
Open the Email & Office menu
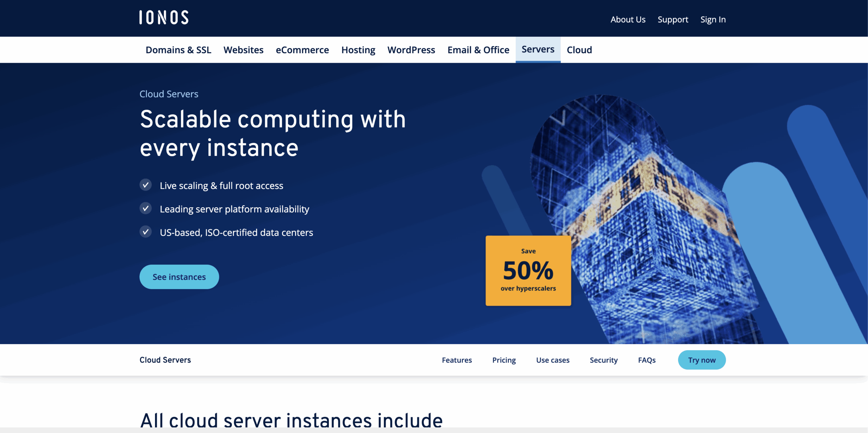pos(478,50)
